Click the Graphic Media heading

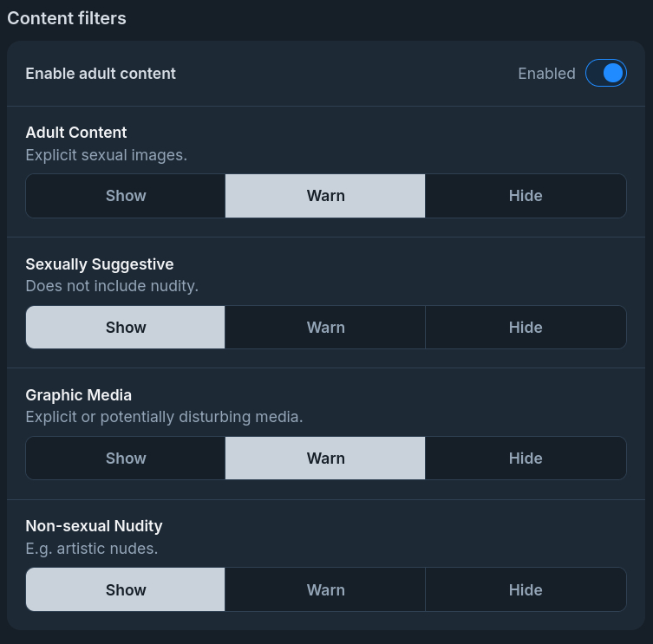pyautogui.click(x=79, y=395)
